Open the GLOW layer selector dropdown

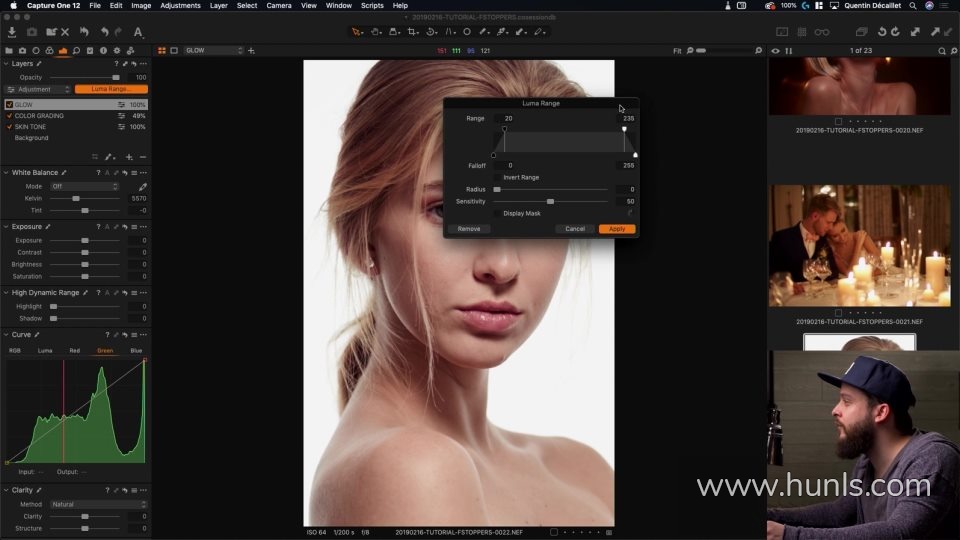click(213, 50)
